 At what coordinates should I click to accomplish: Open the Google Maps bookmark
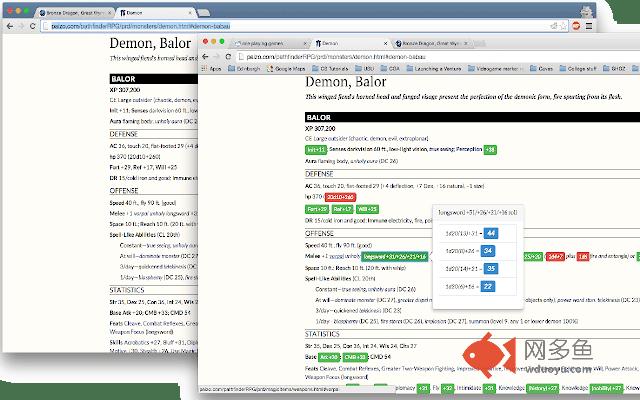pyautogui.click(x=286, y=69)
